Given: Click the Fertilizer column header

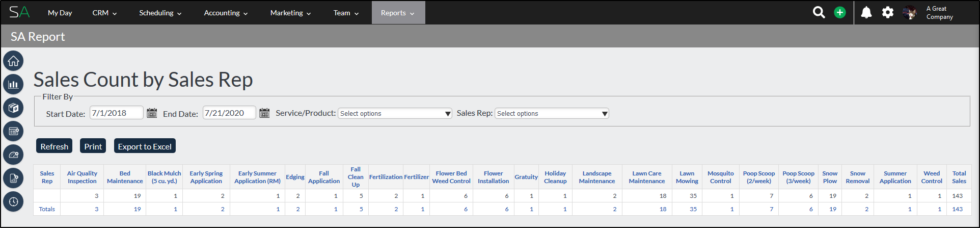Looking at the screenshot, I should 416,177.
